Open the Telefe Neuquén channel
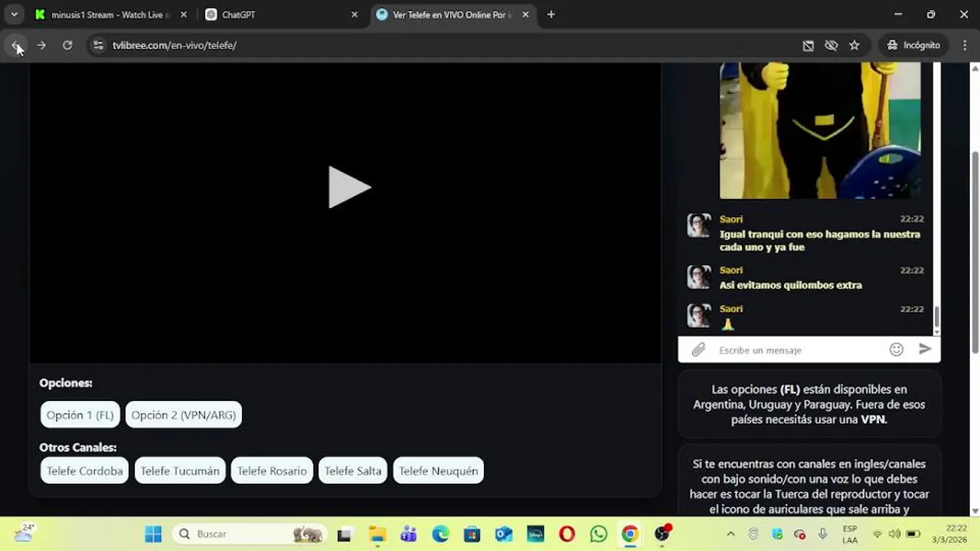 pos(439,471)
